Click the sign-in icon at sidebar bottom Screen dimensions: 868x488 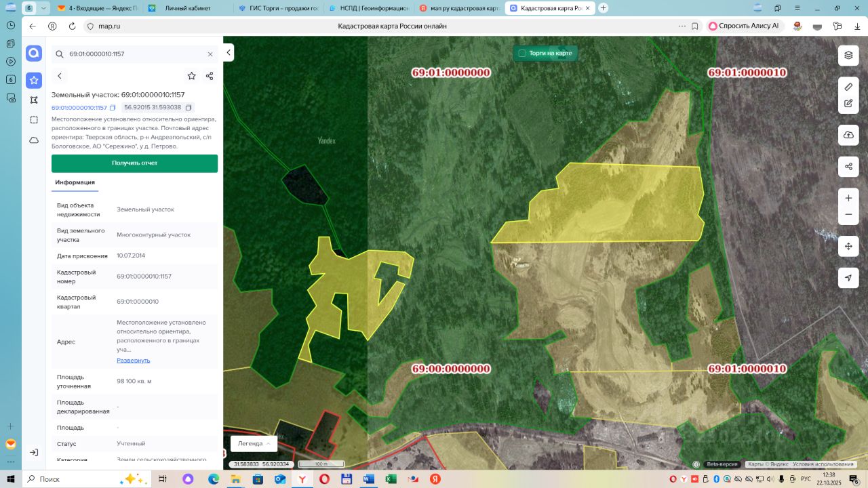(x=34, y=452)
